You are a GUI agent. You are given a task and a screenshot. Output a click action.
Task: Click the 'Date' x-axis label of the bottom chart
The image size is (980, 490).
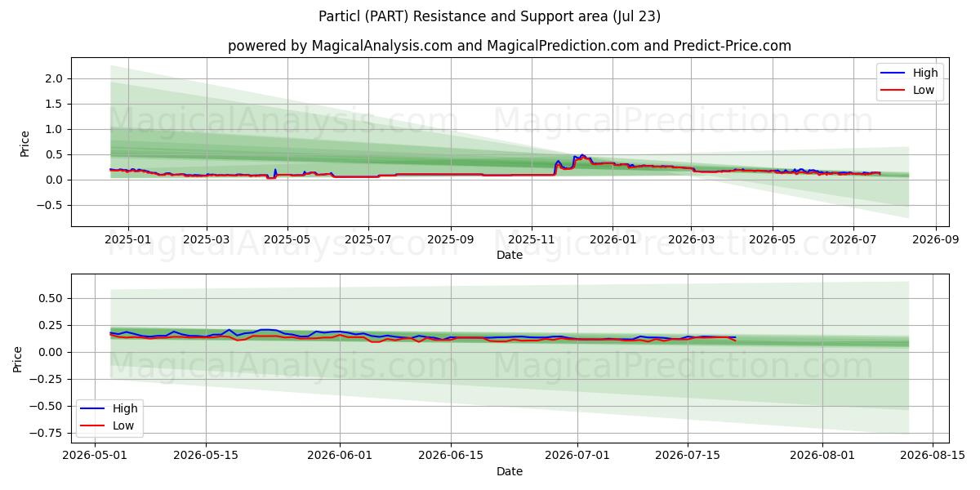510,471
